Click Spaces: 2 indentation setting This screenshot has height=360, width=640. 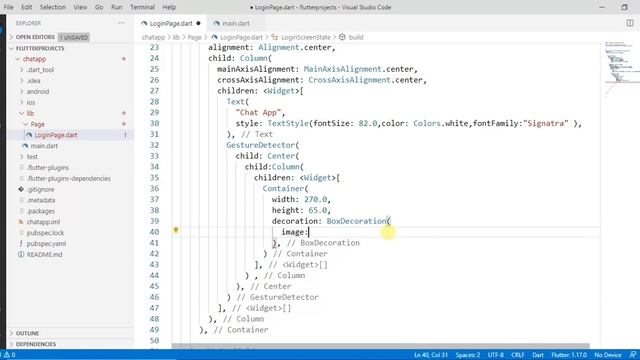(468, 355)
